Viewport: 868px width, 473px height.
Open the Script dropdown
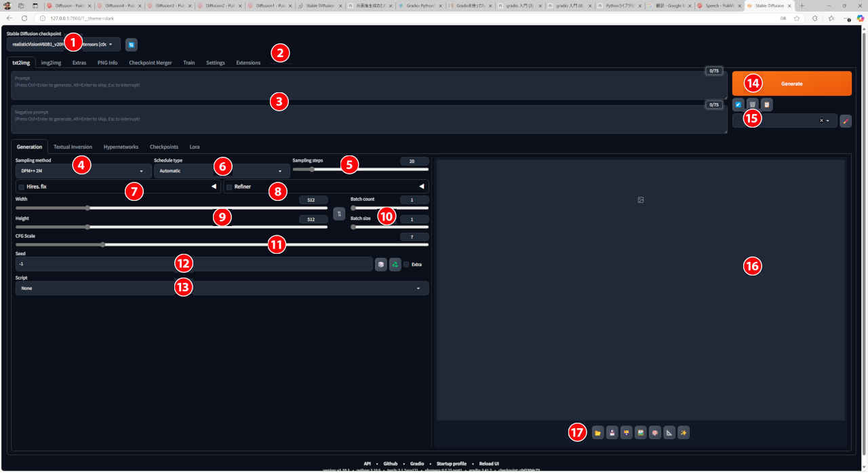tap(222, 288)
